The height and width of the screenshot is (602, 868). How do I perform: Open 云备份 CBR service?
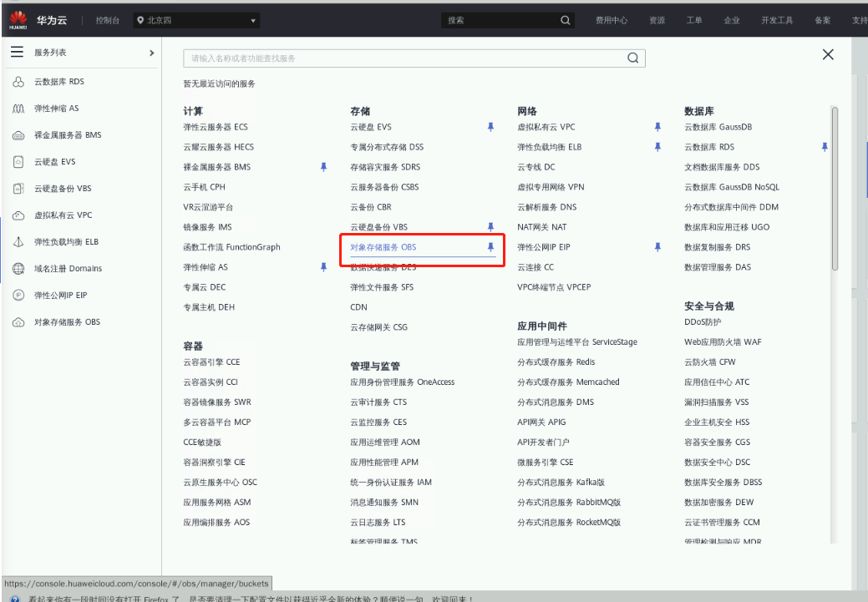tap(371, 207)
